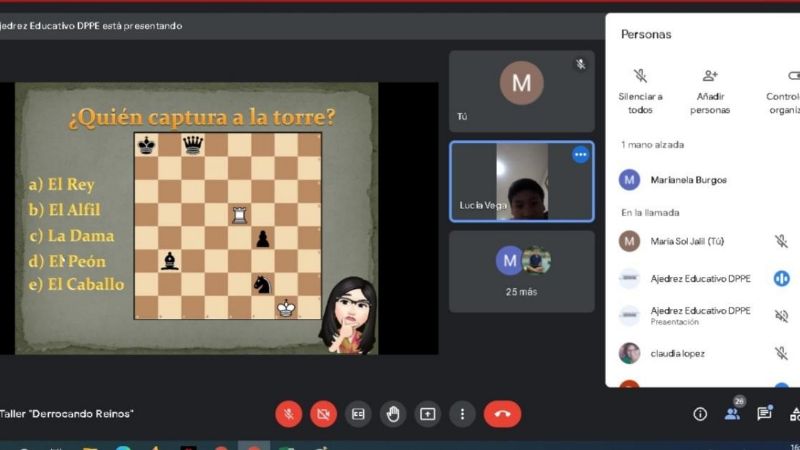The height and width of the screenshot is (450, 800).
Task: Hang up with the red leave call button
Action: click(x=503, y=414)
